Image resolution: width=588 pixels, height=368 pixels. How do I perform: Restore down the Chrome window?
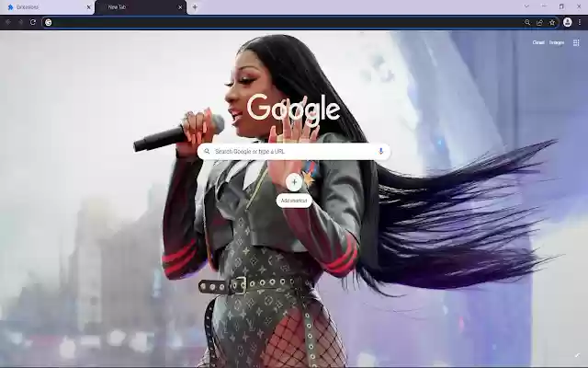click(561, 6)
